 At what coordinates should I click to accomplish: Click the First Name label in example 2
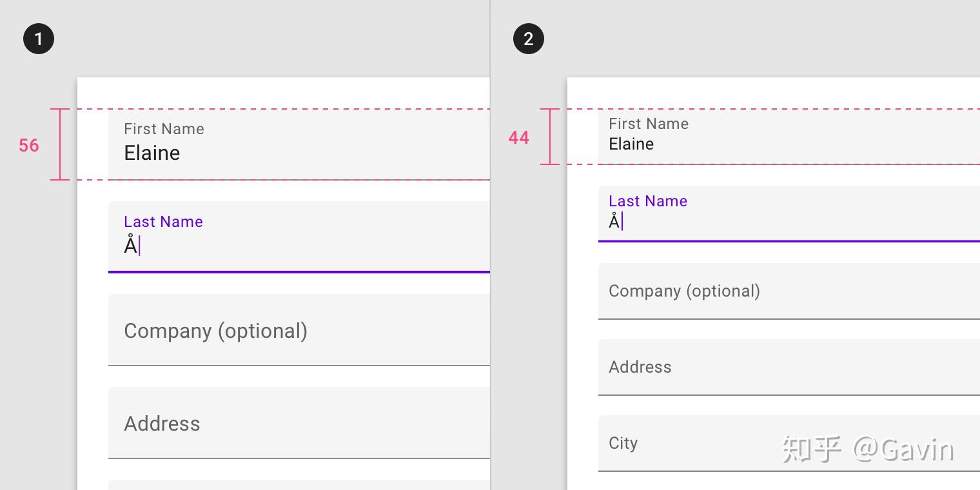649,124
